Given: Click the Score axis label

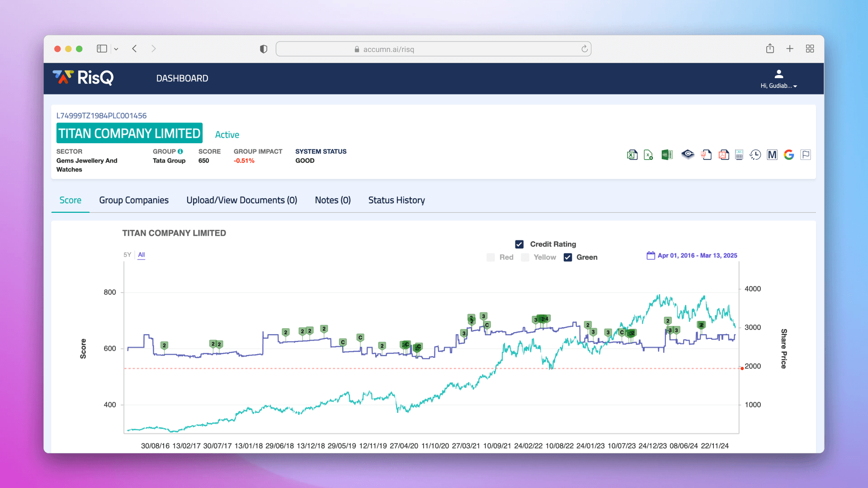Looking at the screenshot, I should point(83,349).
